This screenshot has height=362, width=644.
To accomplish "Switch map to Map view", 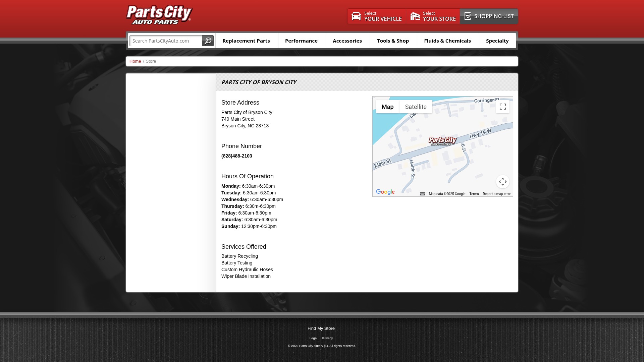I will pos(387,107).
